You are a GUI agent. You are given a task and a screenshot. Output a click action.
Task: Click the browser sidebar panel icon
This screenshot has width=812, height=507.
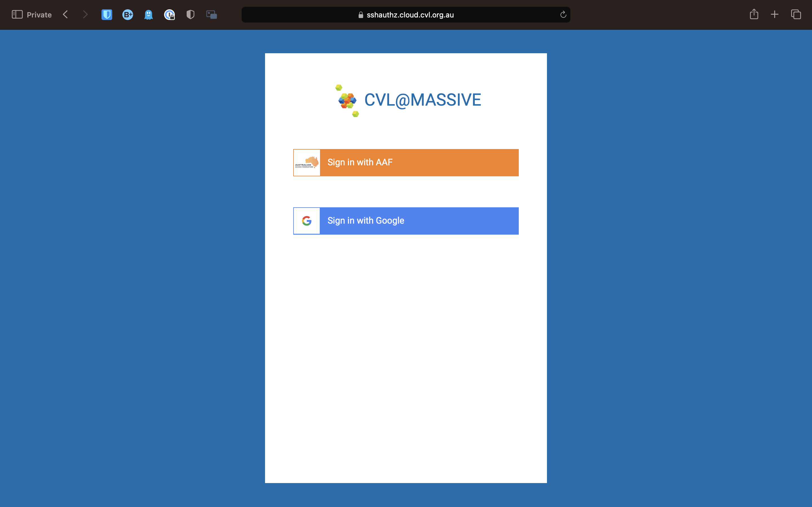pyautogui.click(x=16, y=15)
